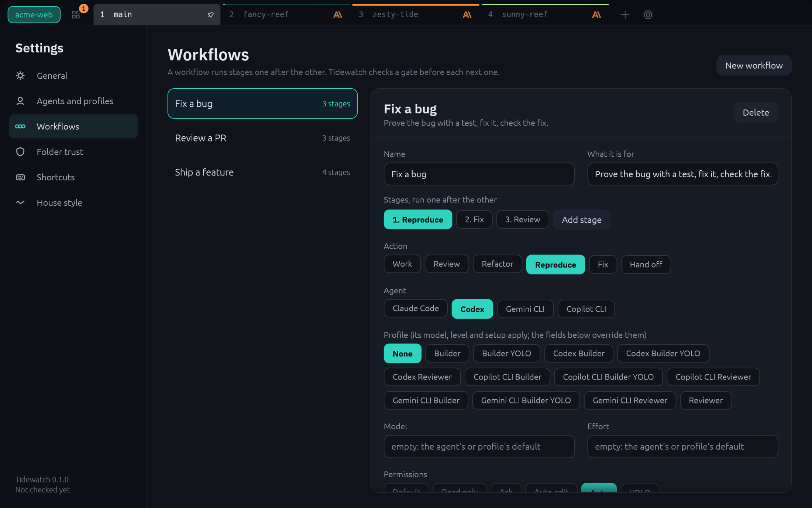The width and height of the screenshot is (812, 508).
Task: Open General settings section
Action: (x=73, y=75)
